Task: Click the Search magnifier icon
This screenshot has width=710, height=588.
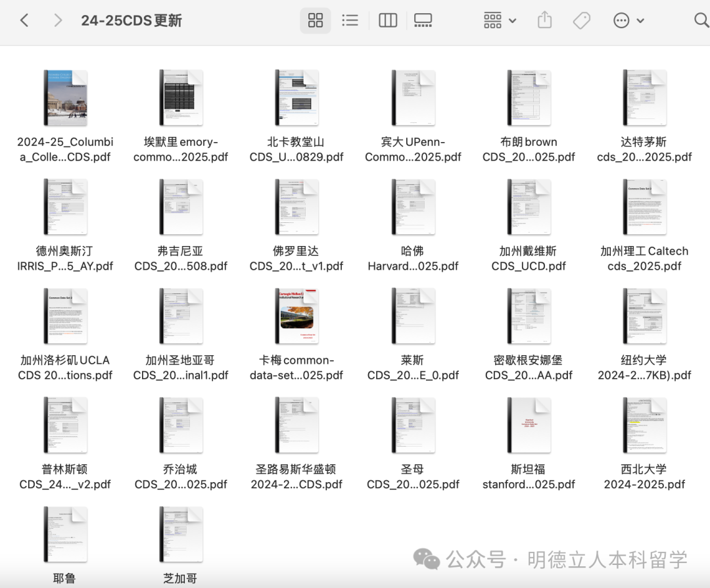Action: point(701,20)
